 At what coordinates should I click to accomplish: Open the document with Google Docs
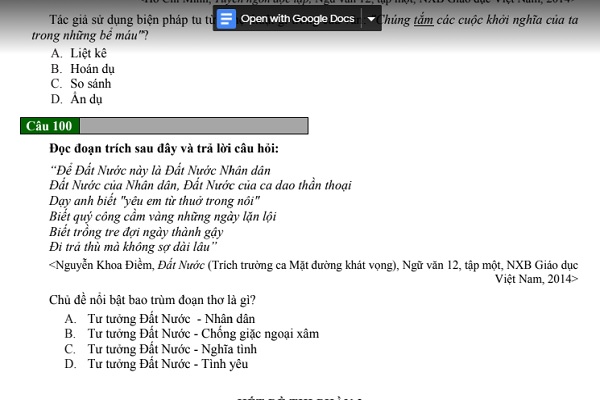(297, 18)
